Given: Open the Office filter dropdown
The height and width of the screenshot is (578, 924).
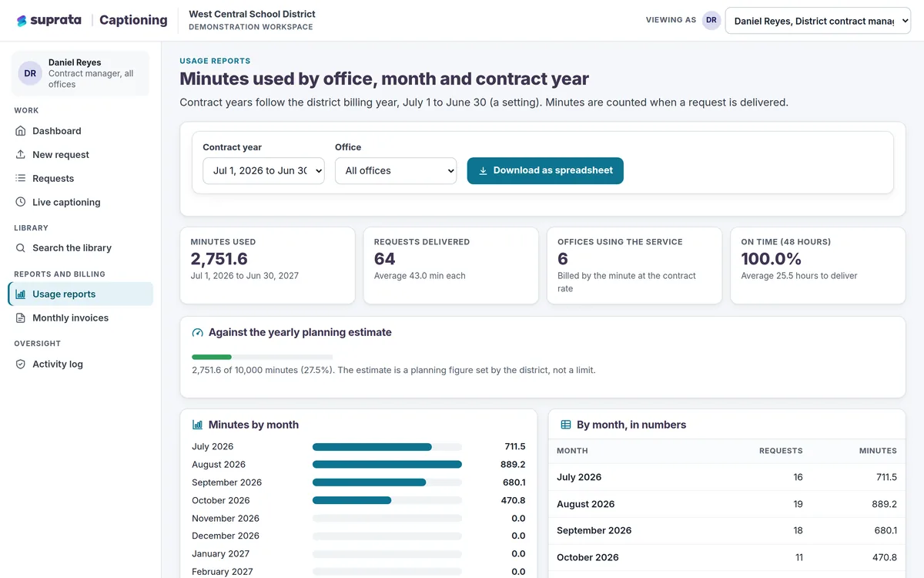Looking at the screenshot, I should pyautogui.click(x=396, y=170).
